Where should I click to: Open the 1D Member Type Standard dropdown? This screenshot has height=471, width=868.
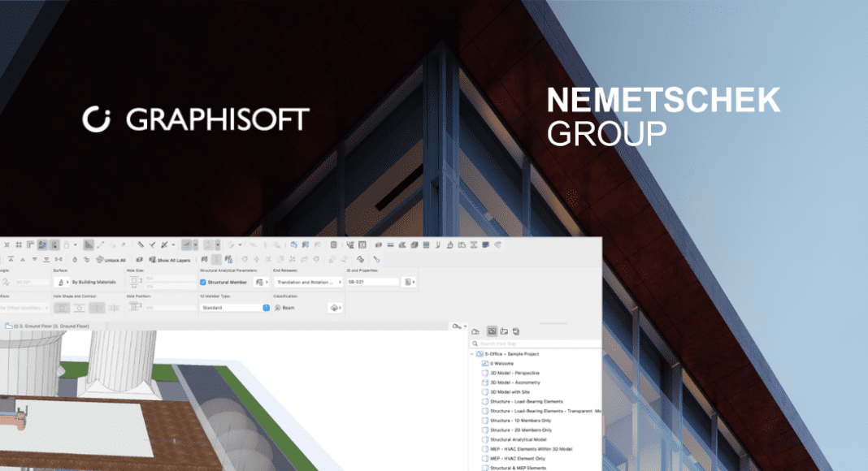click(266, 308)
